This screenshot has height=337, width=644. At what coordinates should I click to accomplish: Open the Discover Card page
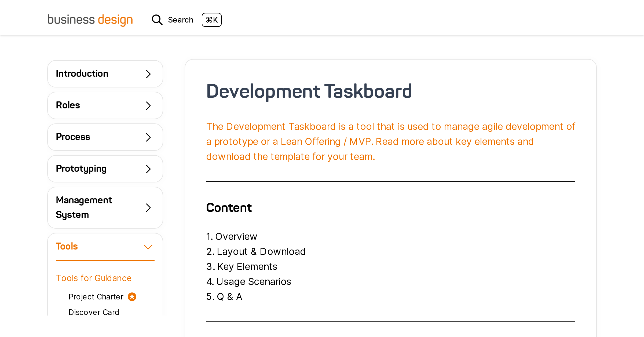tap(94, 312)
